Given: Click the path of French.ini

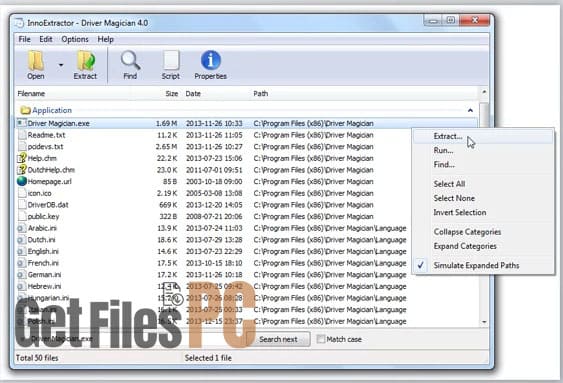Looking at the screenshot, I should tap(330, 263).
